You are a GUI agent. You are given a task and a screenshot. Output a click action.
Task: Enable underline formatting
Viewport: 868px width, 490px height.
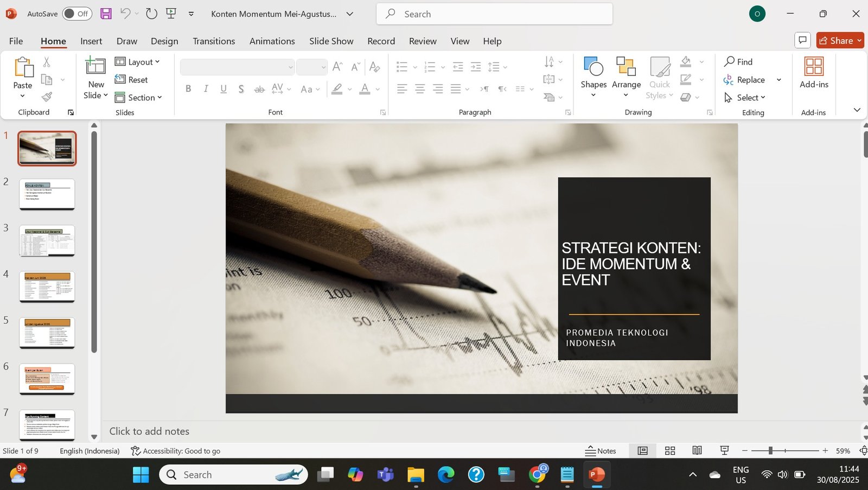point(223,88)
